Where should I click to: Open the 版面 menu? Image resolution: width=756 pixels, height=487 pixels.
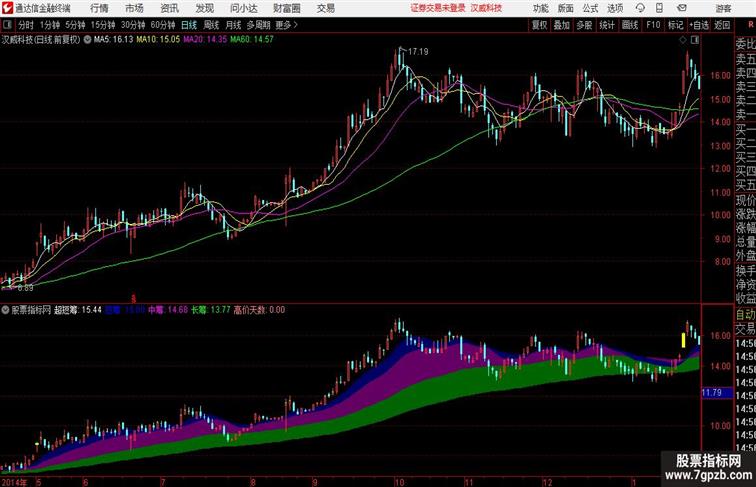566,8
